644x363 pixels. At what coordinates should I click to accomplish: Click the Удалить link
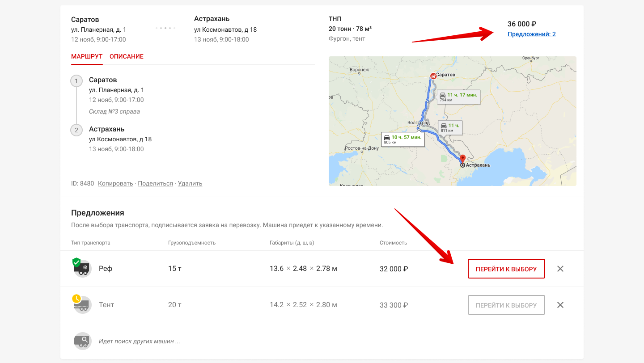pos(190,183)
